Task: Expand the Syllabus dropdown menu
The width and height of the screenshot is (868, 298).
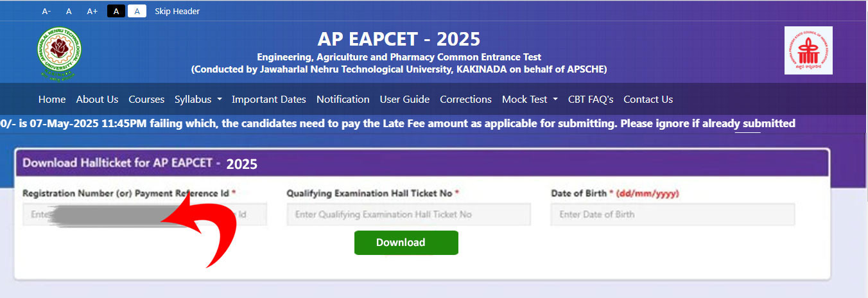Action: coord(198,99)
